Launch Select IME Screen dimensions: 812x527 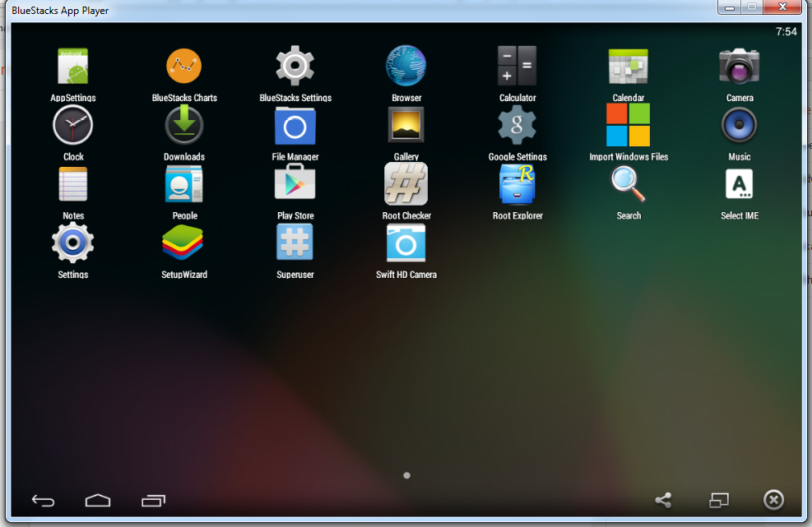pyautogui.click(x=739, y=184)
